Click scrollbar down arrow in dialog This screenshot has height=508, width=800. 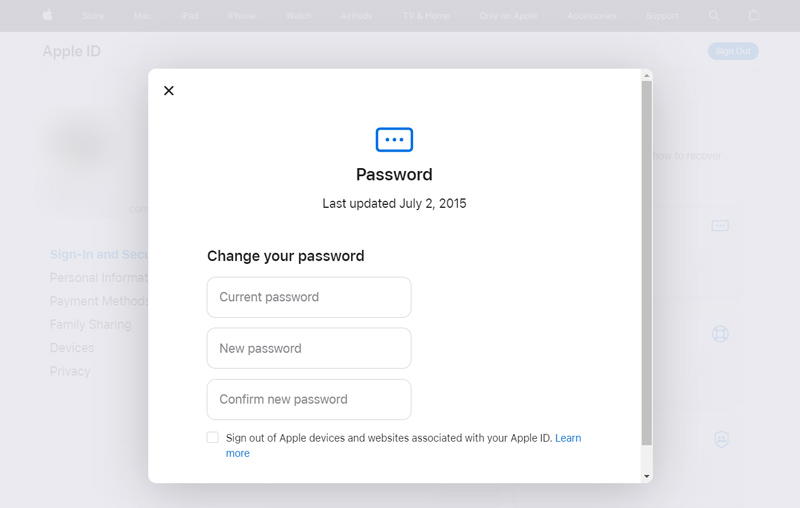tap(646, 476)
